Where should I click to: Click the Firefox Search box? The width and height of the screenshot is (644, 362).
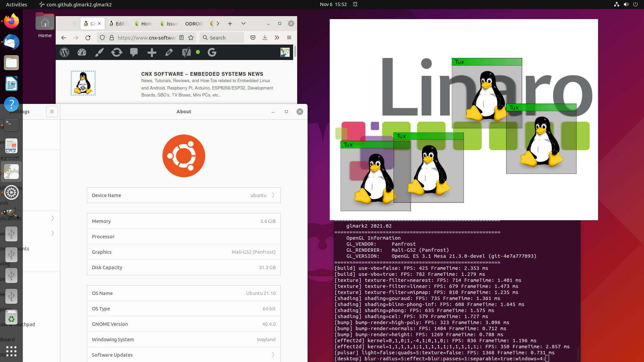coord(222,38)
